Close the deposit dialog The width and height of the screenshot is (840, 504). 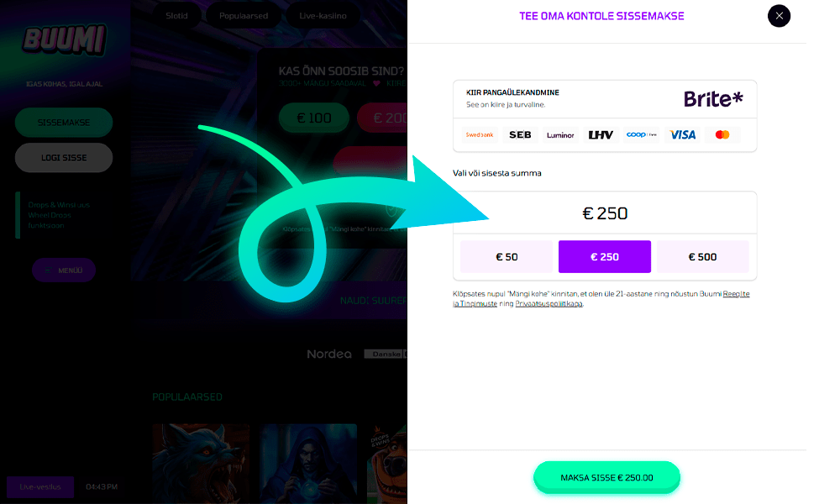[x=779, y=16]
